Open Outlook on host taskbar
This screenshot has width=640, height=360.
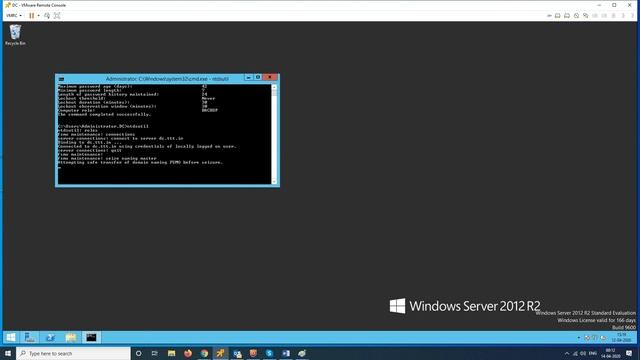pyautogui.click(x=237, y=353)
